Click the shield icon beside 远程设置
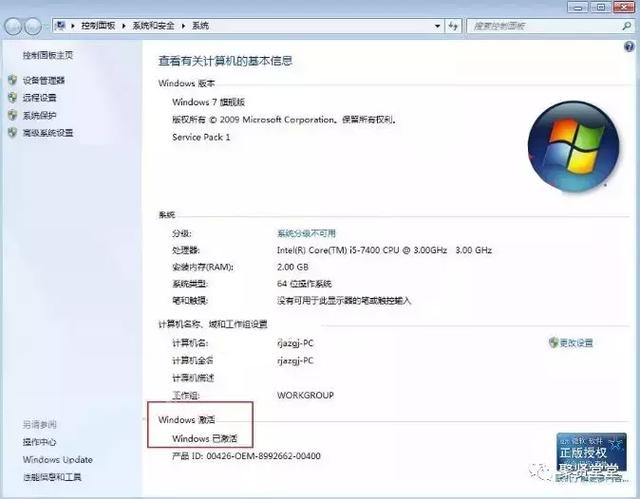 pyautogui.click(x=13, y=97)
